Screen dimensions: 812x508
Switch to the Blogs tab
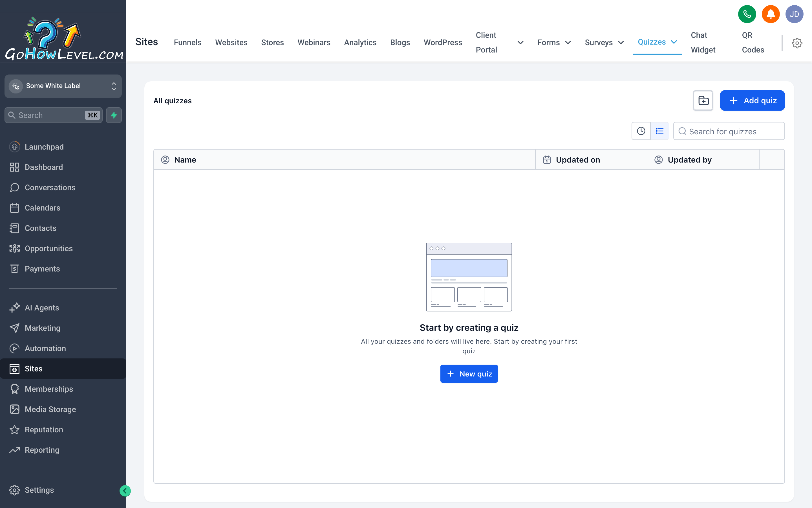pyautogui.click(x=400, y=42)
